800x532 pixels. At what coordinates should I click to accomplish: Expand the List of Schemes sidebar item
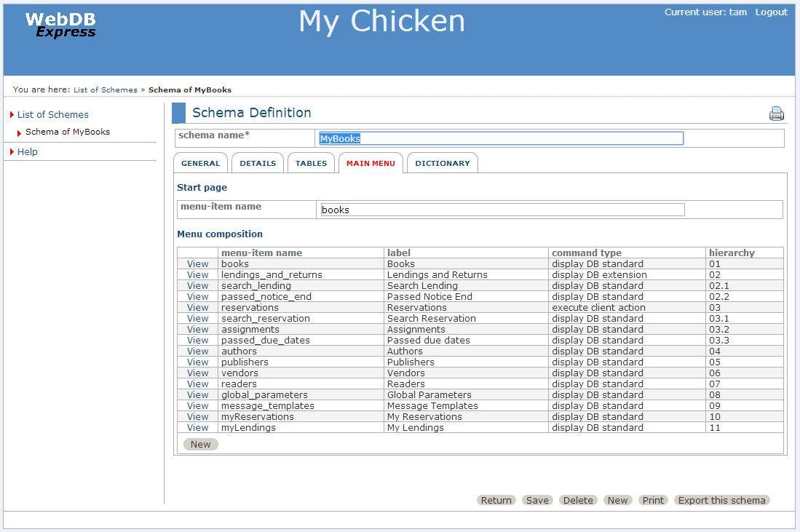point(52,115)
